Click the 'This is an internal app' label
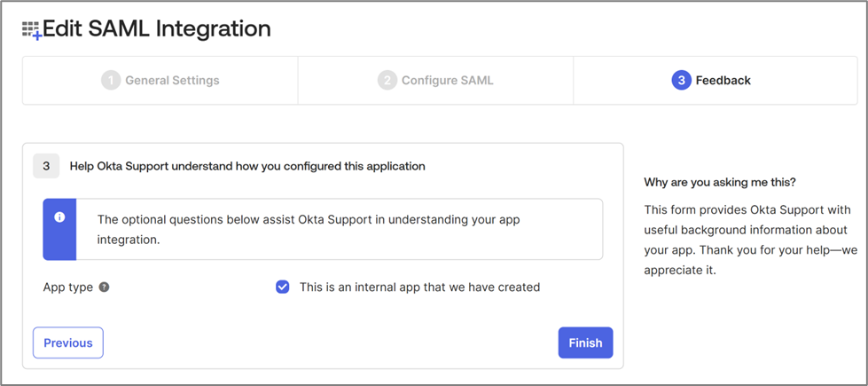Viewport: 868px width, 386px height. [419, 288]
